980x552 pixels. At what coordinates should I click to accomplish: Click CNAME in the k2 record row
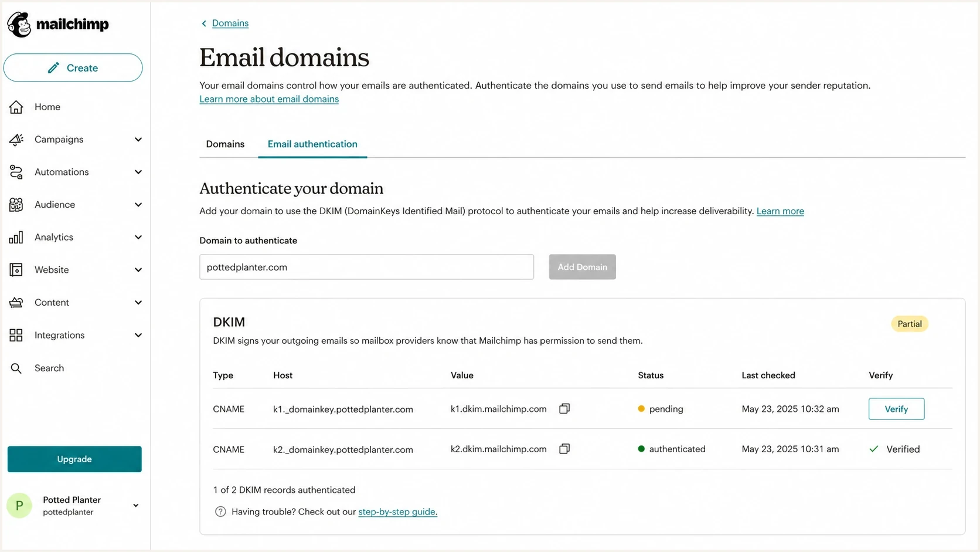pos(229,450)
